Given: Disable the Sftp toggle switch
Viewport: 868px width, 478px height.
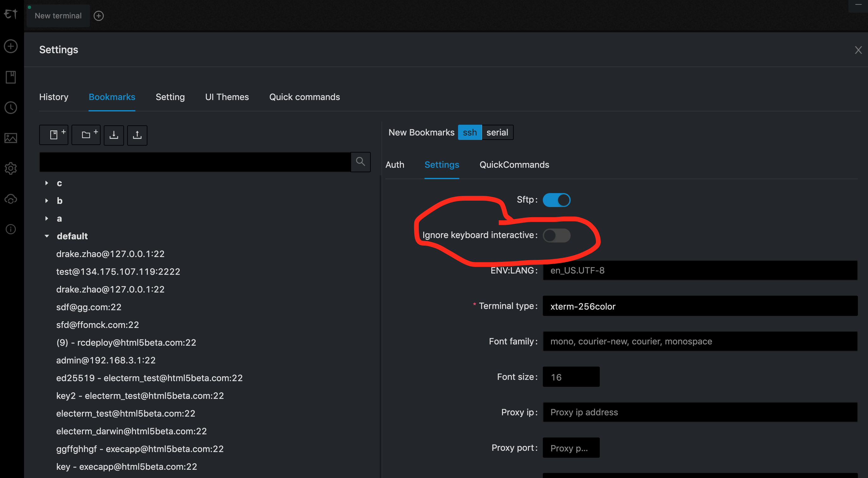Looking at the screenshot, I should [556, 200].
